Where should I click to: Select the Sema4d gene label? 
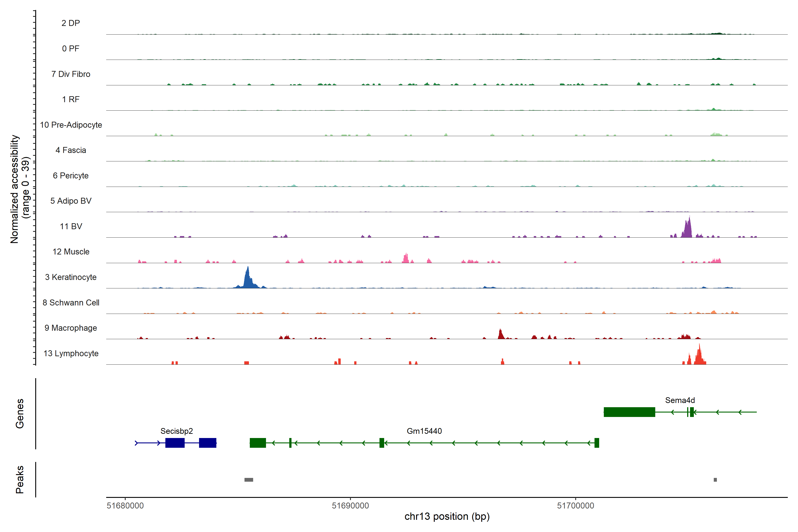pyautogui.click(x=680, y=400)
